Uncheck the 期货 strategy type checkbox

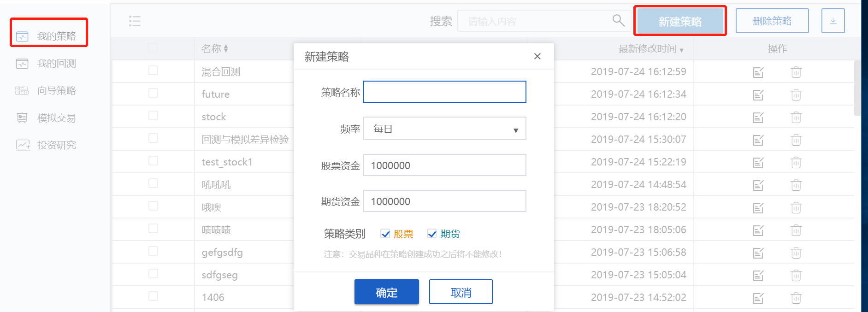point(432,234)
